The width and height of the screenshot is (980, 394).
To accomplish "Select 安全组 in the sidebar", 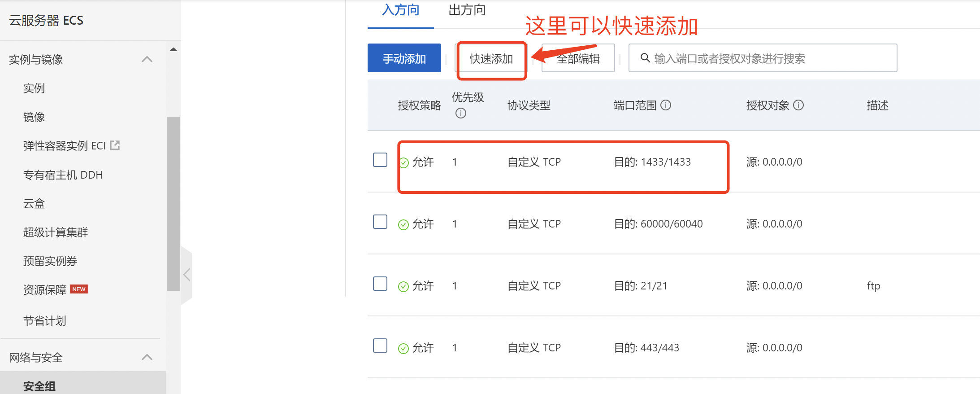I will (39, 386).
